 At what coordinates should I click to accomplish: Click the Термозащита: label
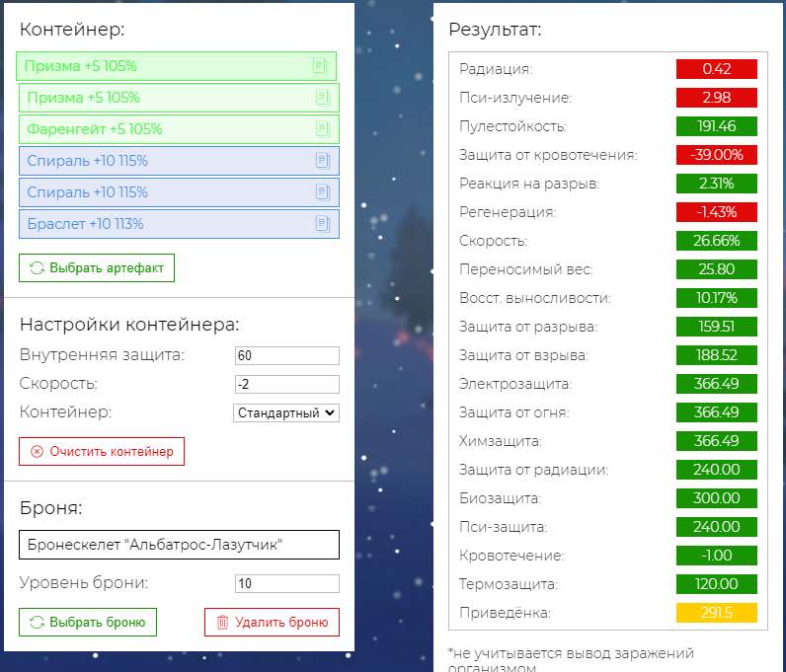(509, 584)
